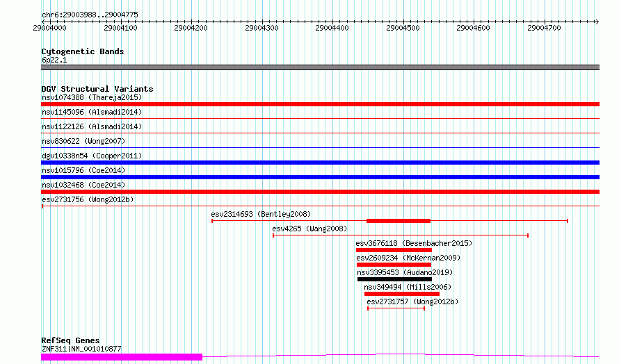Open variant nsv1015796 (Coe2014) label

pos(83,170)
